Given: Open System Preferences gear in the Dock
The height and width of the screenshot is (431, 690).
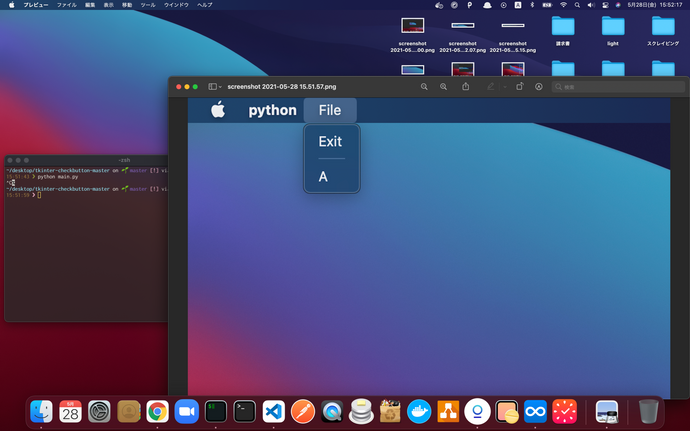Looking at the screenshot, I should point(99,412).
